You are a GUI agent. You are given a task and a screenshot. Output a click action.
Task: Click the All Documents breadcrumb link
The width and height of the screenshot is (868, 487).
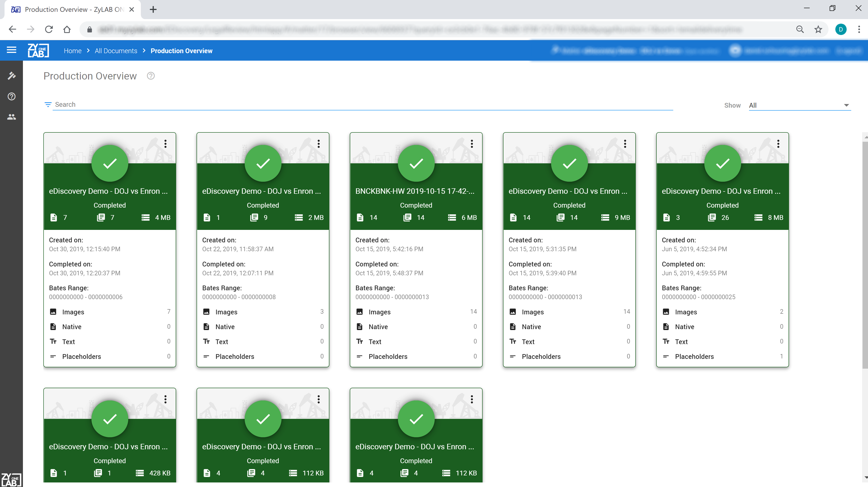tap(116, 51)
